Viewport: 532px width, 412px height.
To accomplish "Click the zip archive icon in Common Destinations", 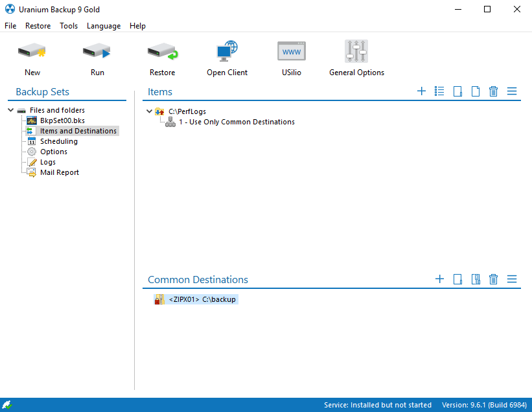I will 476,279.
